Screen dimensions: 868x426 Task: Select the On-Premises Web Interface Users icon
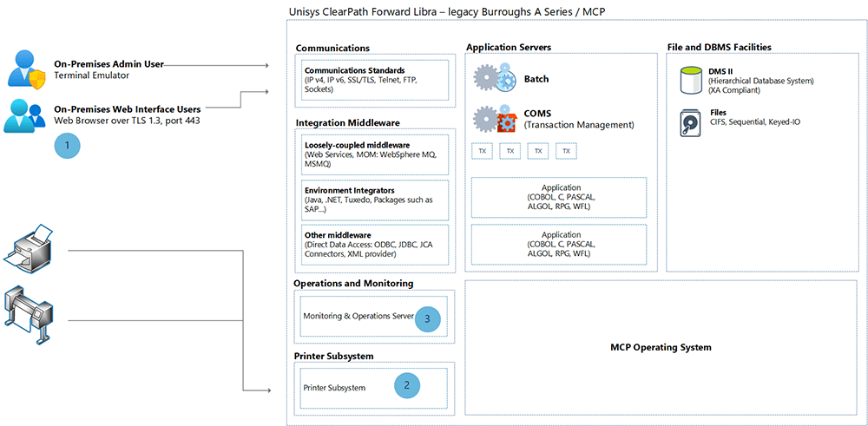(24, 114)
